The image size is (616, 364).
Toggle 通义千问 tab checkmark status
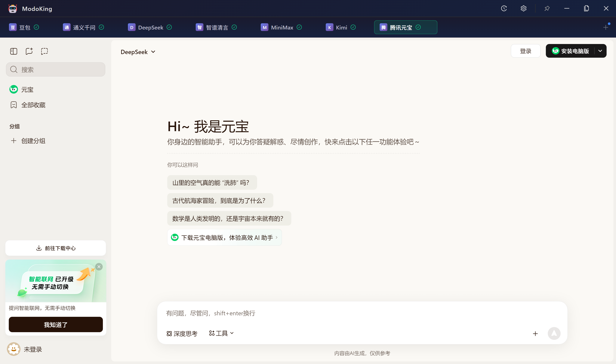click(x=101, y=27)
